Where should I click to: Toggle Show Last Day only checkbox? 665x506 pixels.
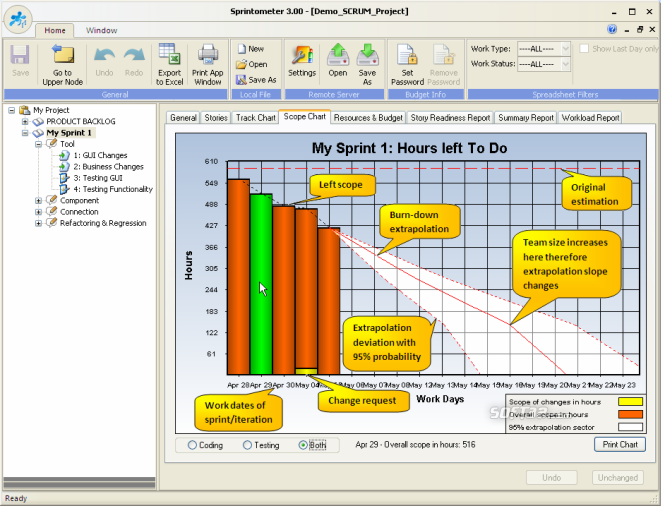coord(584,48)
